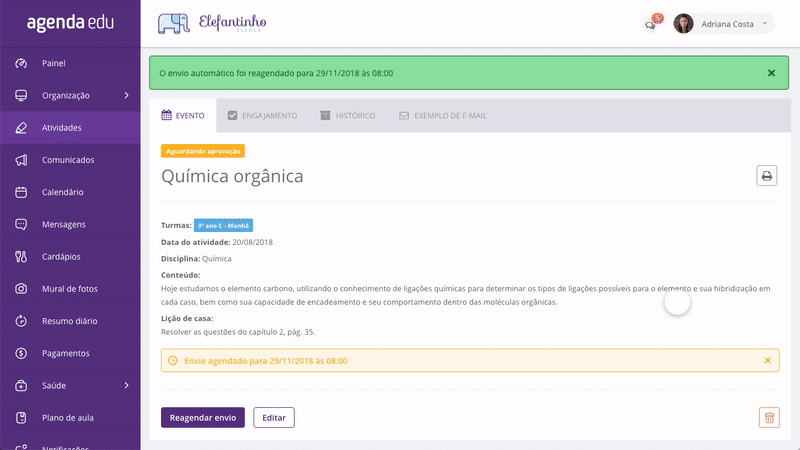Viewport: 800px width, 450px height.
Task: Print the Química orgânica activity
Action: [x=766, y=176]
